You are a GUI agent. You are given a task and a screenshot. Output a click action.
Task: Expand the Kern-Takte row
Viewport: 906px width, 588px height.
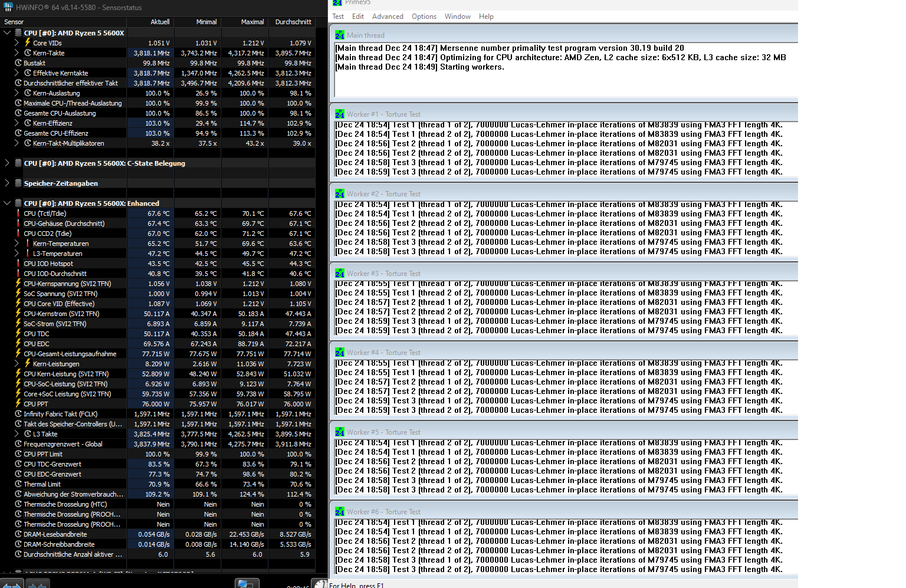[17, 53]
